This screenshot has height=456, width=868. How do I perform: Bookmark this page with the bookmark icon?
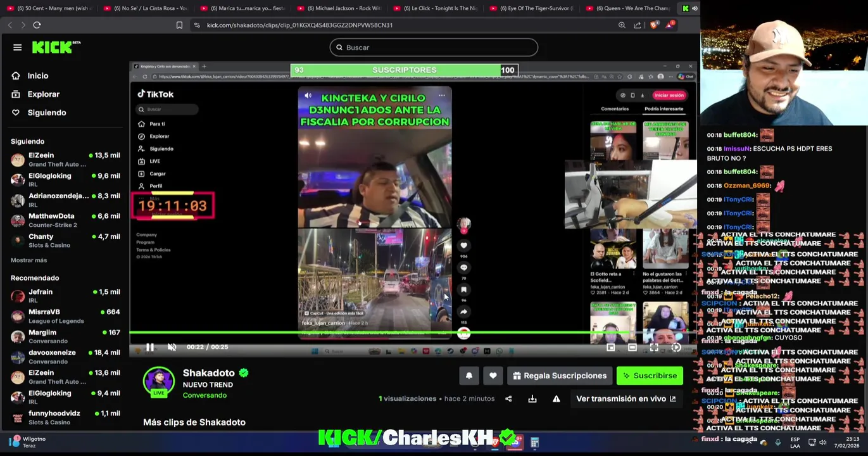pos(179,25)
